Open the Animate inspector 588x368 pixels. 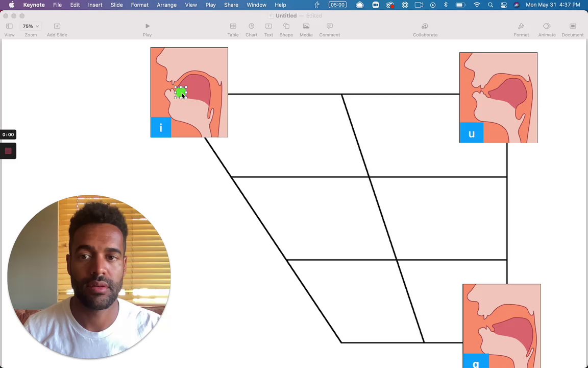[547, 26]
